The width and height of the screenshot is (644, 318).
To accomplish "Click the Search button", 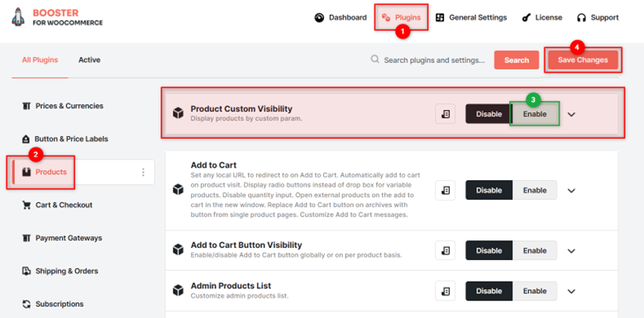I will point(516,60).
